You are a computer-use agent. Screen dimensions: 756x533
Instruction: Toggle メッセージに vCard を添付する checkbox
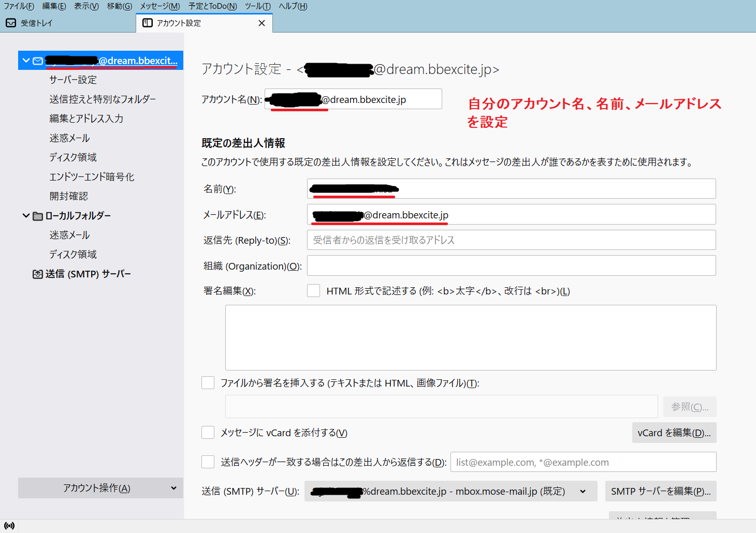[208, 433]
